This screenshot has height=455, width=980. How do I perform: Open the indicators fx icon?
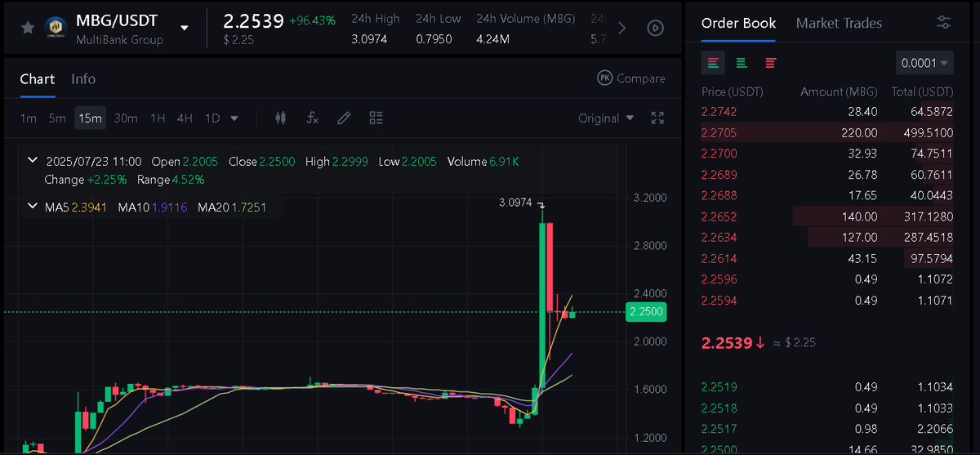[312, 118]
